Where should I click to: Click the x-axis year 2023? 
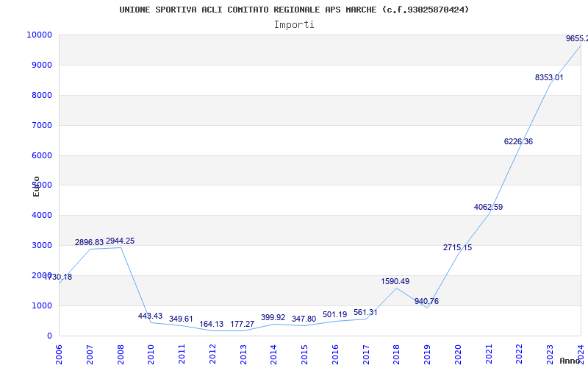[550, 355]
